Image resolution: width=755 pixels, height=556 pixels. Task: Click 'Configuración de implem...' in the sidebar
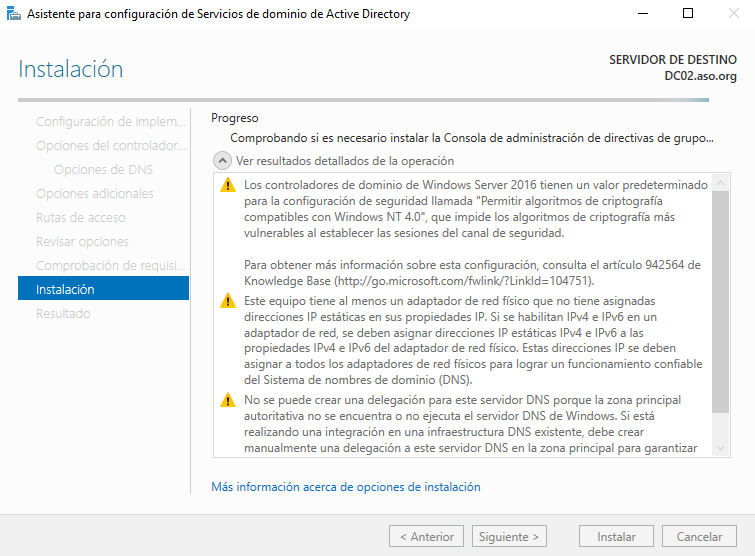[x=110, y=121]
